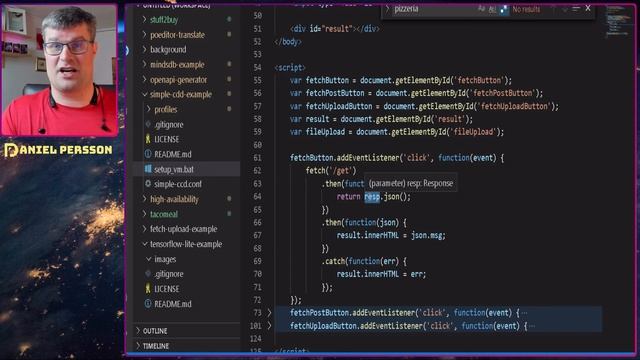Click line number 54
The image size is (640, 360).
[x=257, y=67]
